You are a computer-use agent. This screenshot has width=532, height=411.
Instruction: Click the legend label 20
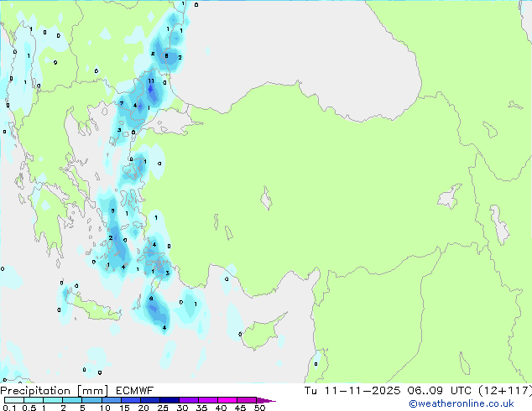coord(143,408)
